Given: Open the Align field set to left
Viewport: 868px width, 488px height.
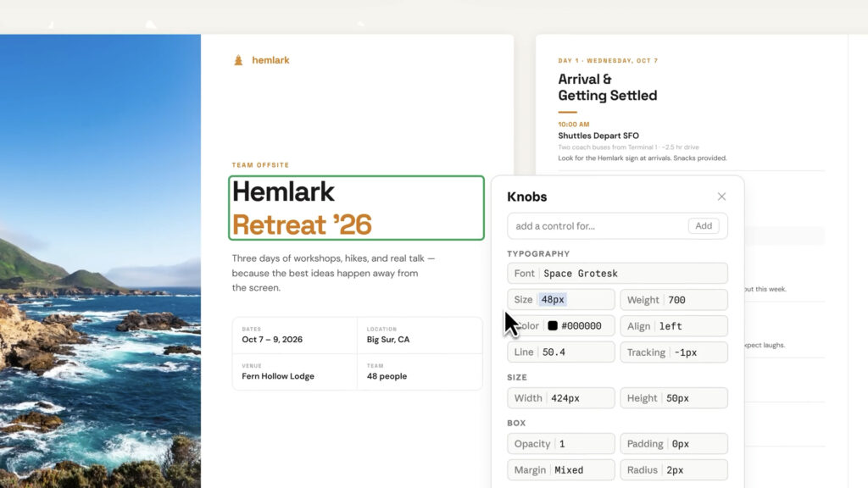Looking at the screenshot, I should coord(674,326).
